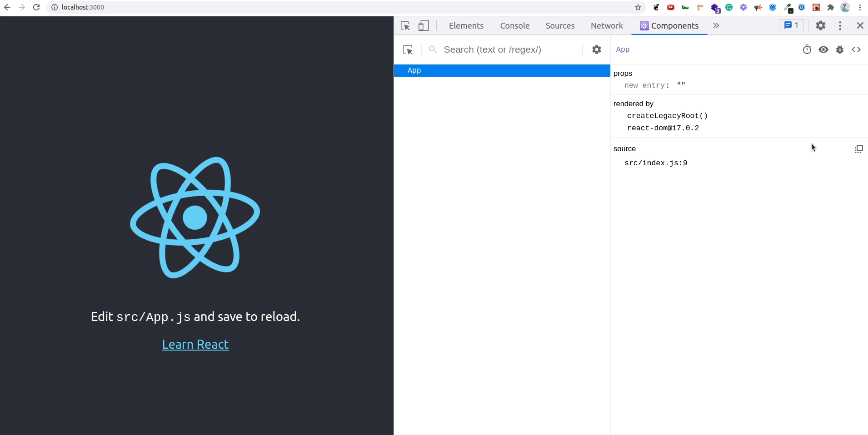Screen dimensions: 868x435
Task: Show more DevTools tabs chevron
Action: pos(716,26)
